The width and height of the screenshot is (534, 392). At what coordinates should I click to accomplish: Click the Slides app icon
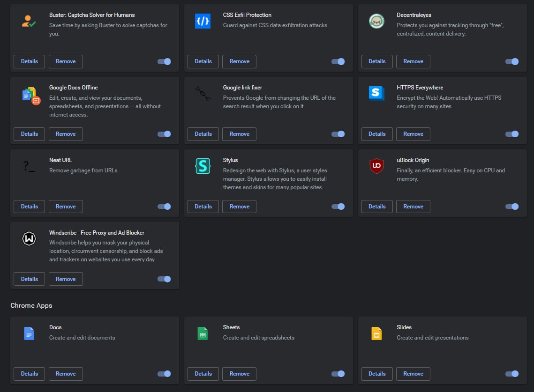pyautogui.click(x=376, y=333)
